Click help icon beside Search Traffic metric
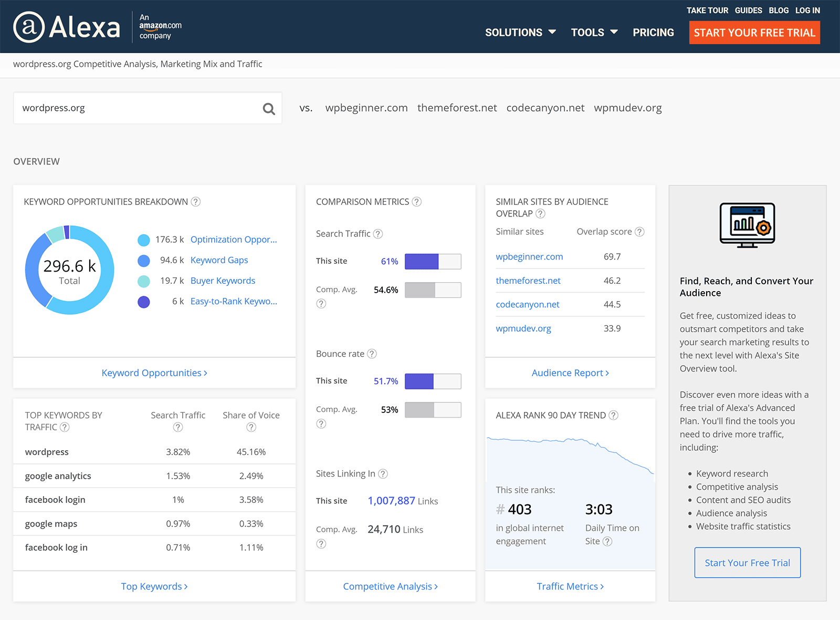 click(378, 234)
